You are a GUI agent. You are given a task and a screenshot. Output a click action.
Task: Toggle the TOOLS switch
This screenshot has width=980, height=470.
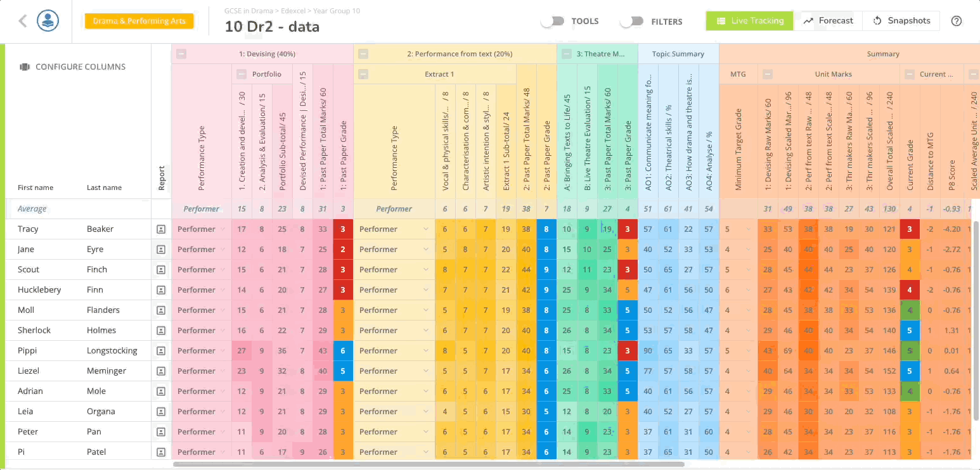pyautogui.click(x=553, y=22)
